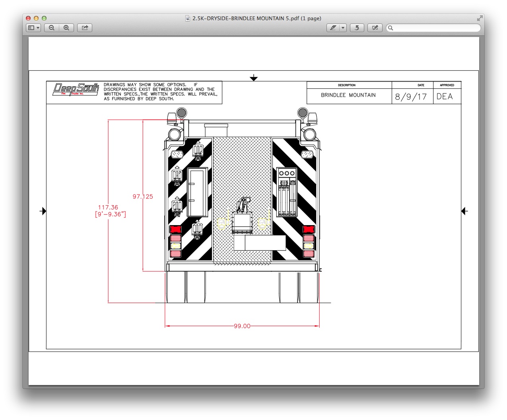The image size is (507, 420).
Task: Zoom out of the PDF page
Action: (52, 28)
